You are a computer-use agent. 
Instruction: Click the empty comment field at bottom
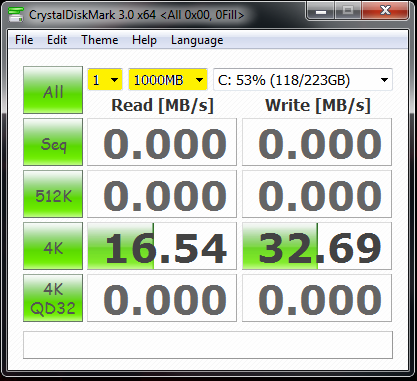pyautogui.click(x=208, y=345)
